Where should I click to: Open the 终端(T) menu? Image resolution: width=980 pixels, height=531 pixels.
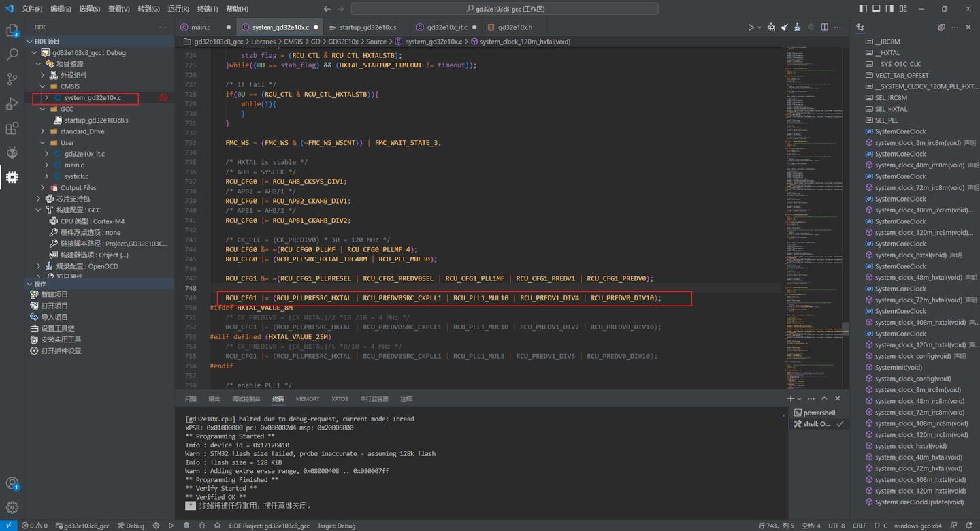(x=207, y=9)
